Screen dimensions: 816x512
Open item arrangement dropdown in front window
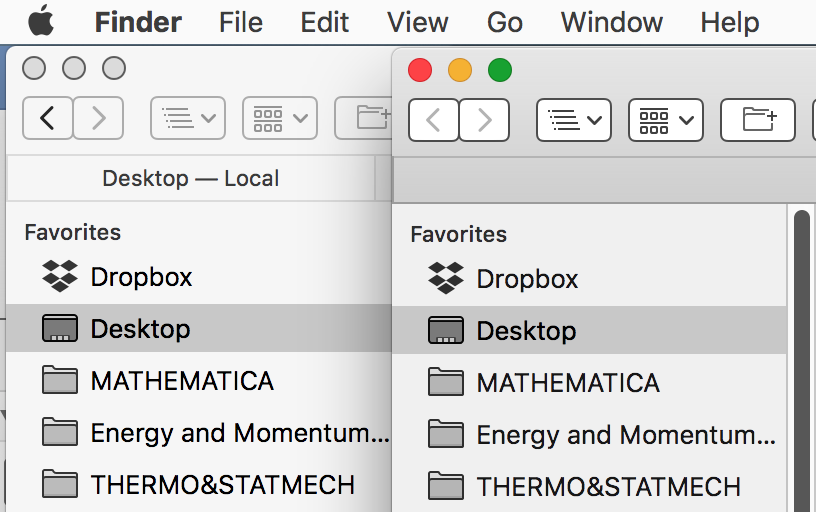tap(666, 120)
